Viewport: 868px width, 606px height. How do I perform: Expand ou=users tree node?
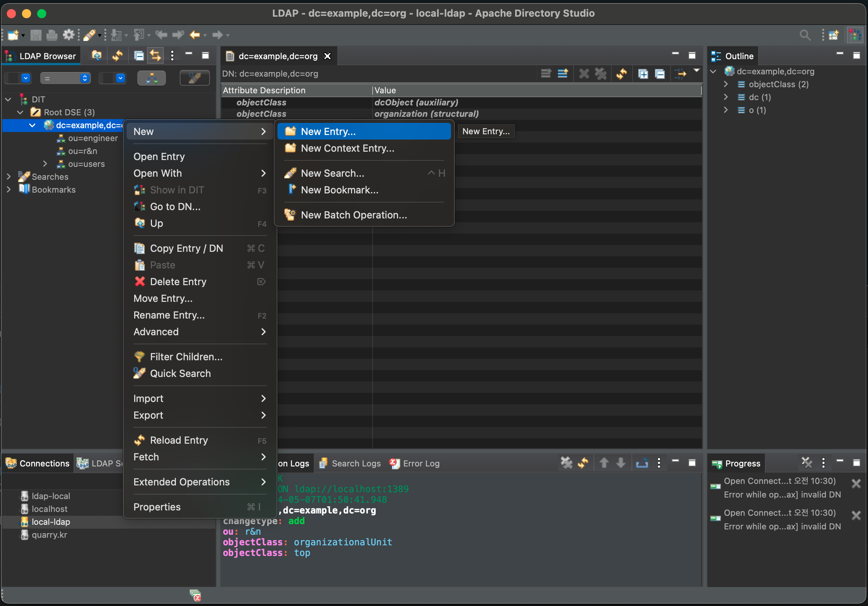click(45, 164)
